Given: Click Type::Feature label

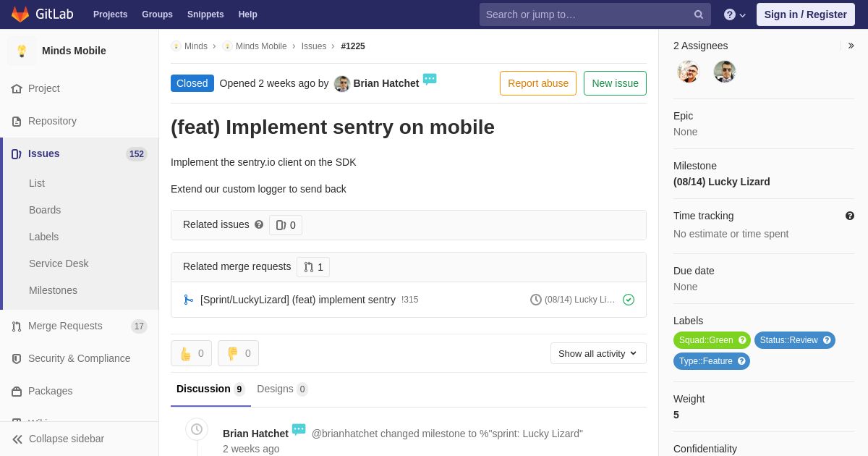Looking at the screenshot, I should 712,361.
